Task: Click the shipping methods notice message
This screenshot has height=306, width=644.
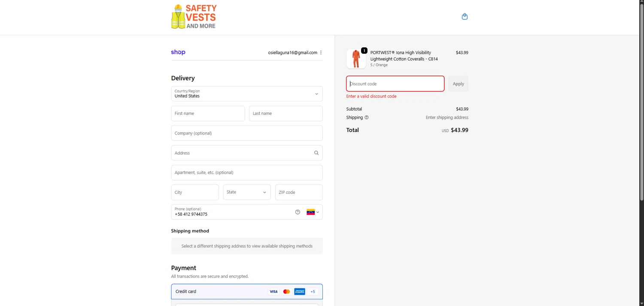Action: click(x=247, y=246)
